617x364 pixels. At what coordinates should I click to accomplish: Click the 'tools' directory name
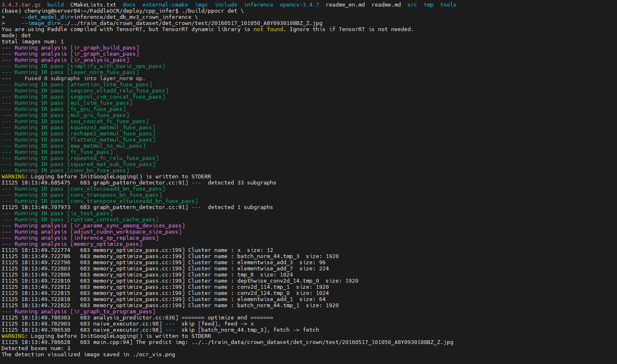[x=448, y=4]
